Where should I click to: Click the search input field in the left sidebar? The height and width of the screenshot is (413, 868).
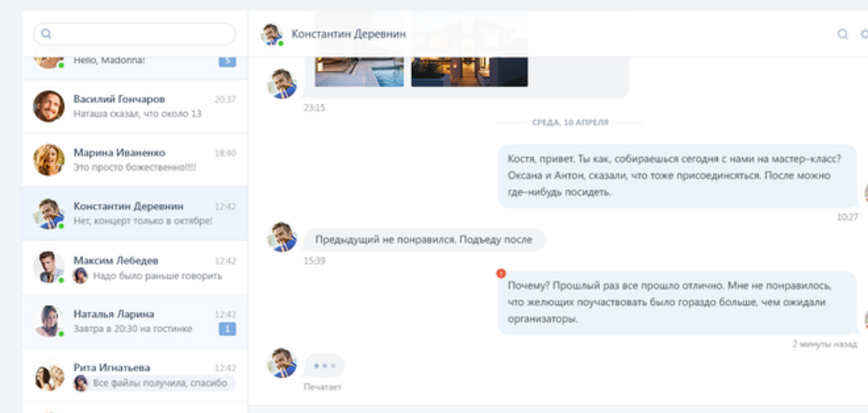point(134,34)
